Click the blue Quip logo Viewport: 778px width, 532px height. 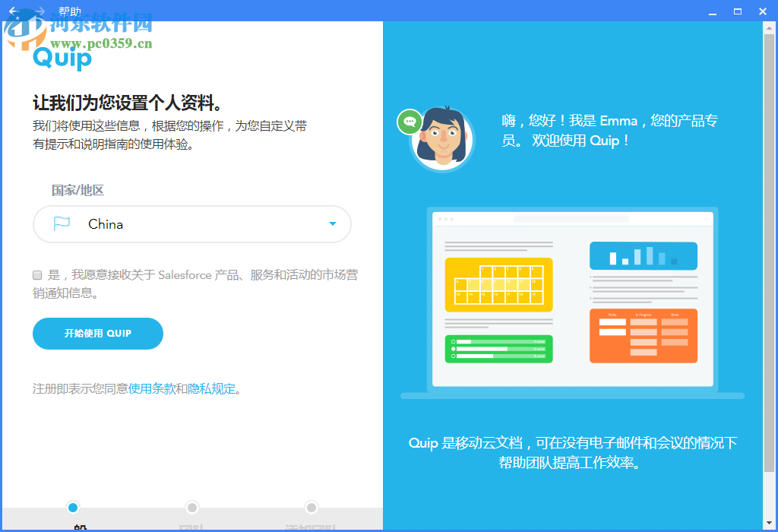(62, 58)
